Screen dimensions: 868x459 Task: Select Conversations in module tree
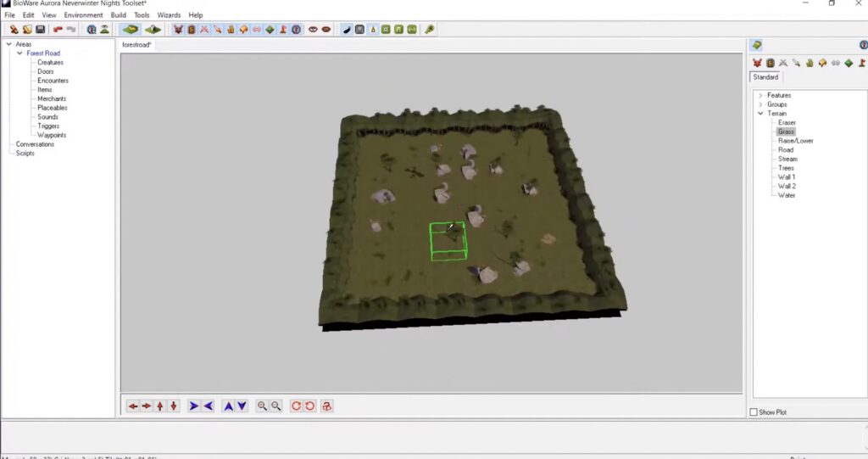pos(35,144)
